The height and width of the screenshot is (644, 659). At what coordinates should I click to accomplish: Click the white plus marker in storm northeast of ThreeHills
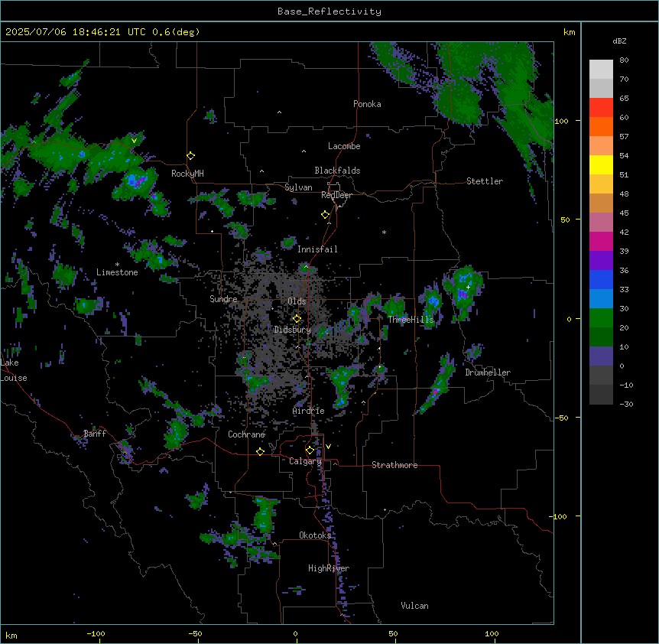click(468, 287)
